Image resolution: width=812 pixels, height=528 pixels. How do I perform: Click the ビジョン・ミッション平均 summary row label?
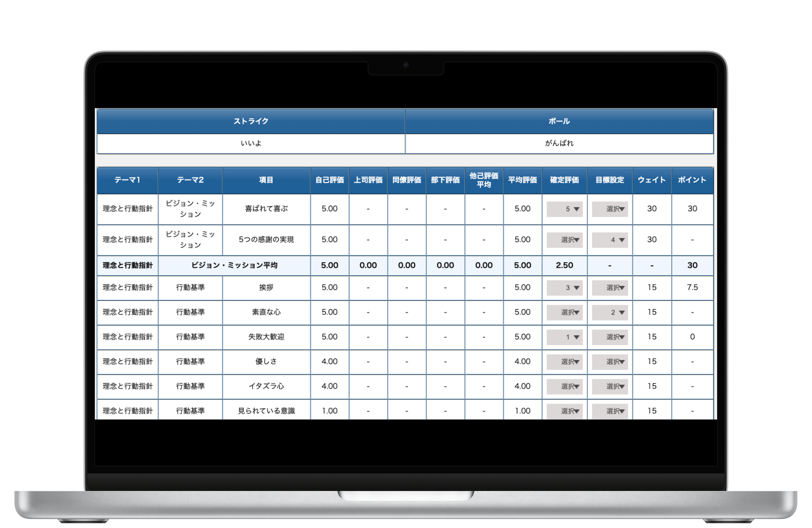[234, 265]
